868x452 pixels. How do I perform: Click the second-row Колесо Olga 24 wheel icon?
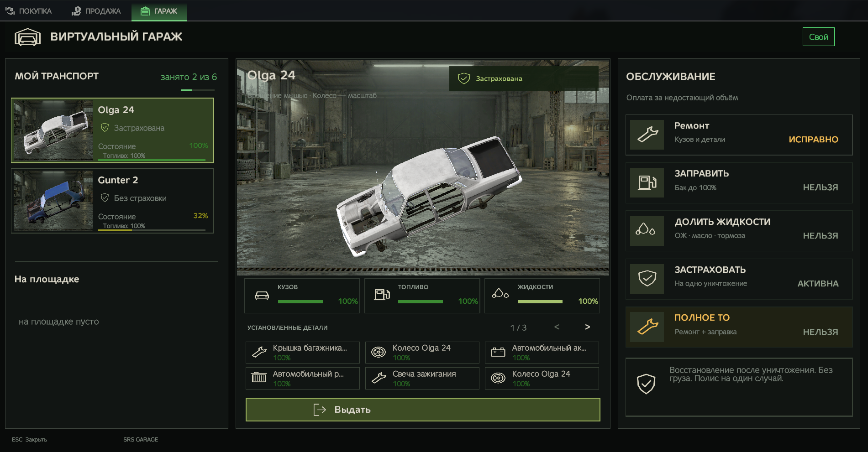(498, 378)
